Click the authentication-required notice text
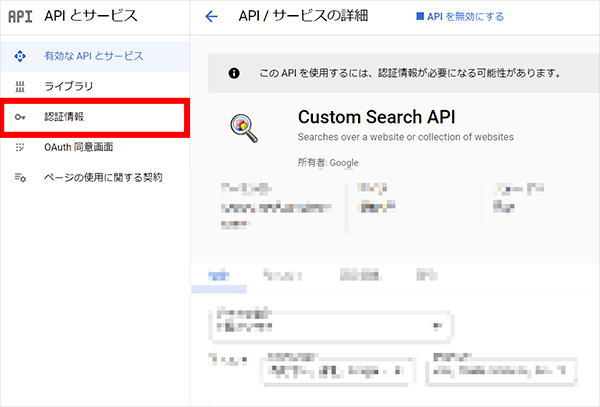The width and height of the screenshot is (600, 407). pos(410,73)
